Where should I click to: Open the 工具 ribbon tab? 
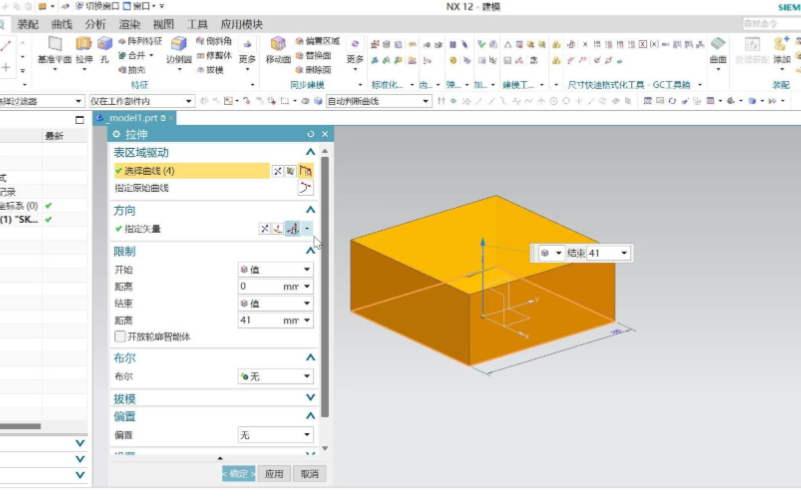(197, 25)
